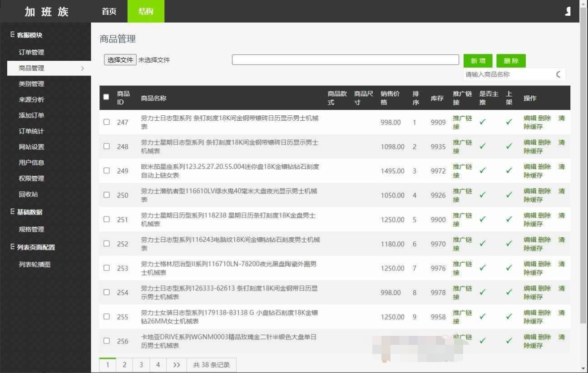Check the checkbox for product ID 253
The width and height of the screenshot is (588, 373).
click(107, 268)
